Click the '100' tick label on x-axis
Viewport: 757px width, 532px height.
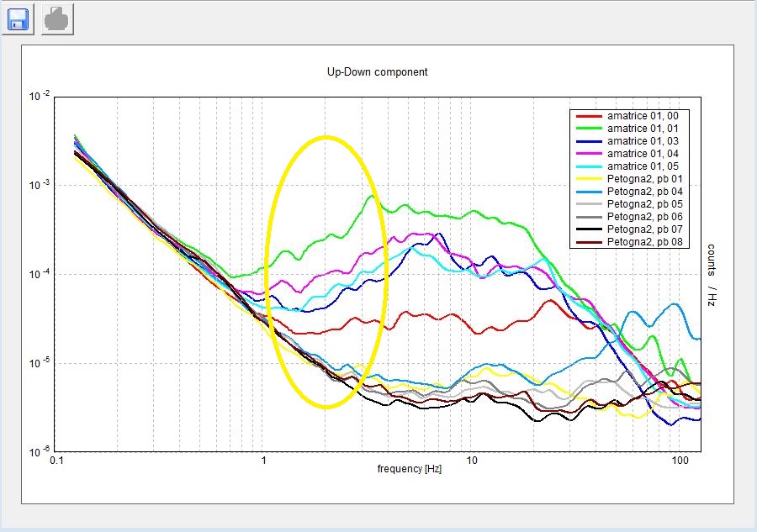coord(680,461)
